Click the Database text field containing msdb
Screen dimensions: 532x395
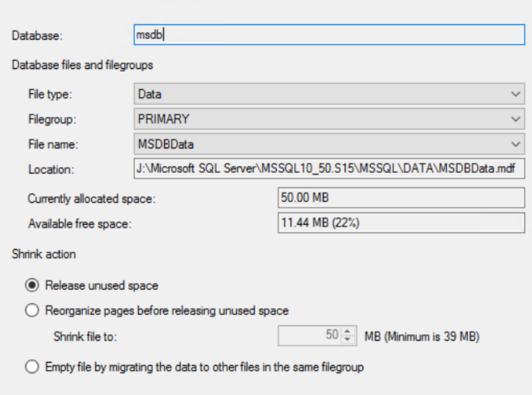[x=329, y=34]
